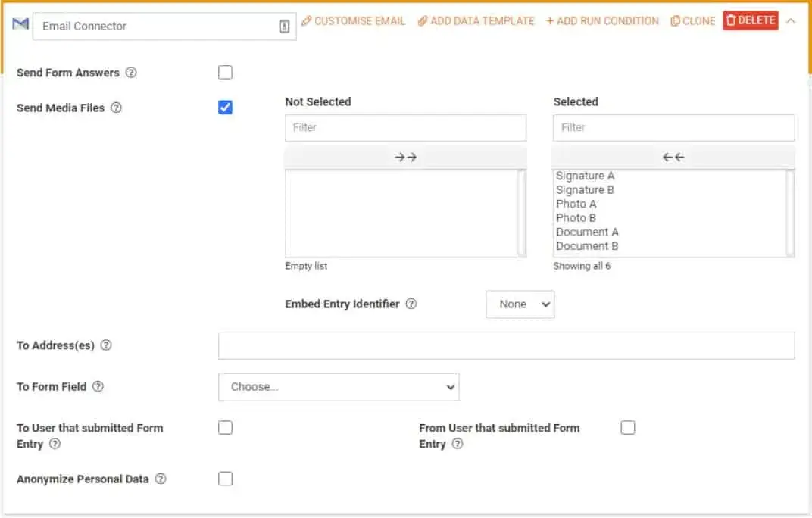
Task: Uncheck the Send Media Files checkbox
Action: (225, 108)
